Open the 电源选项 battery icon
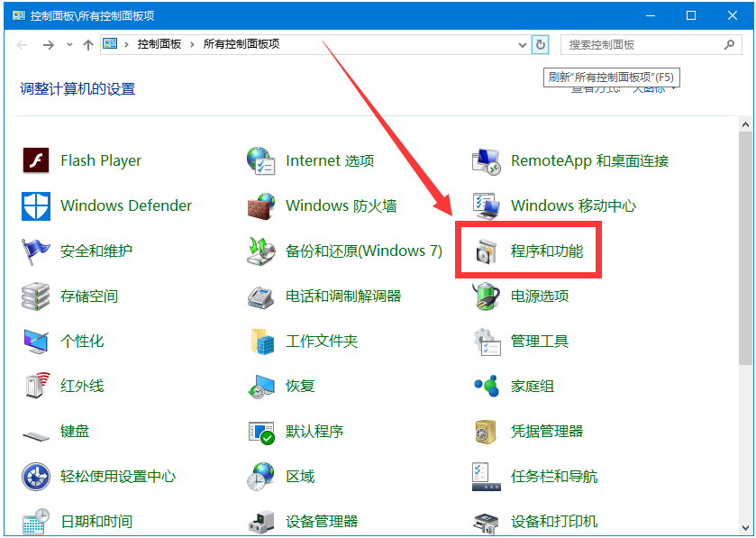The width and height of the screenshot is (756, 538). 486,296
